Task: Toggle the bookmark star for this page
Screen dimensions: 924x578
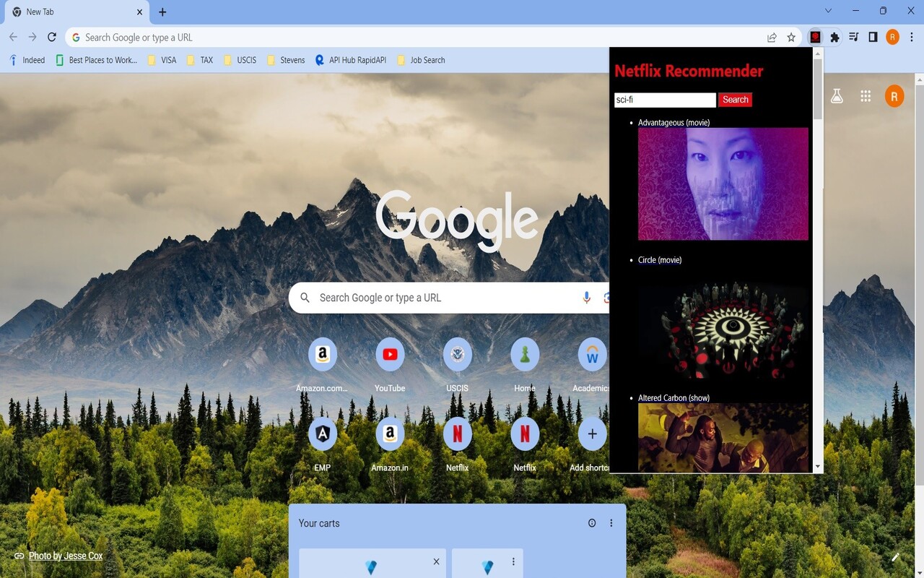Action: point(791,37)
